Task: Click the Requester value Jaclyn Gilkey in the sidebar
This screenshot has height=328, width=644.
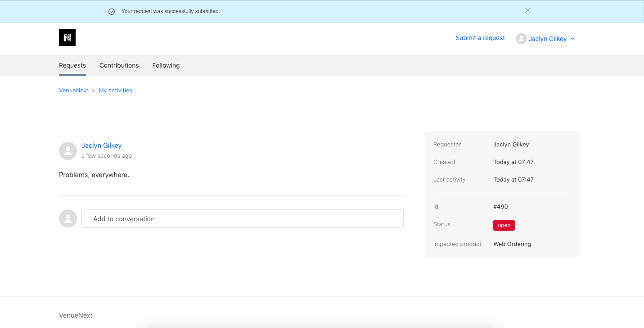Action: 511,145
